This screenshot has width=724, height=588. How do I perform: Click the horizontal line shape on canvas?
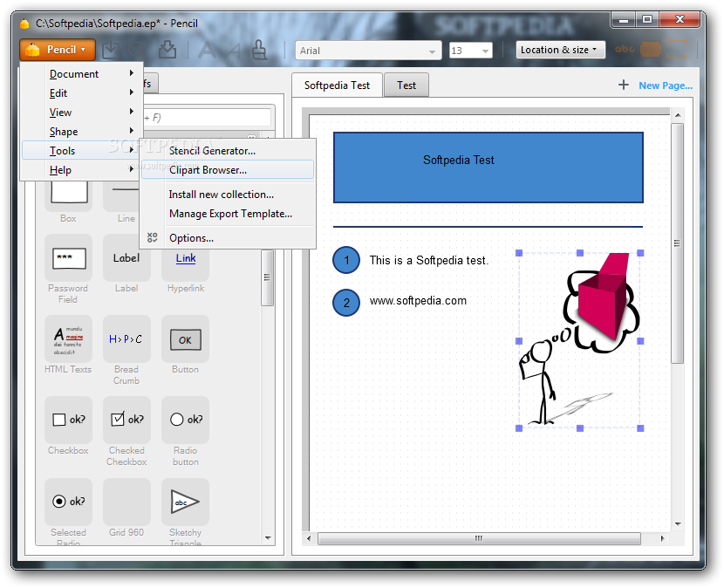488,227
